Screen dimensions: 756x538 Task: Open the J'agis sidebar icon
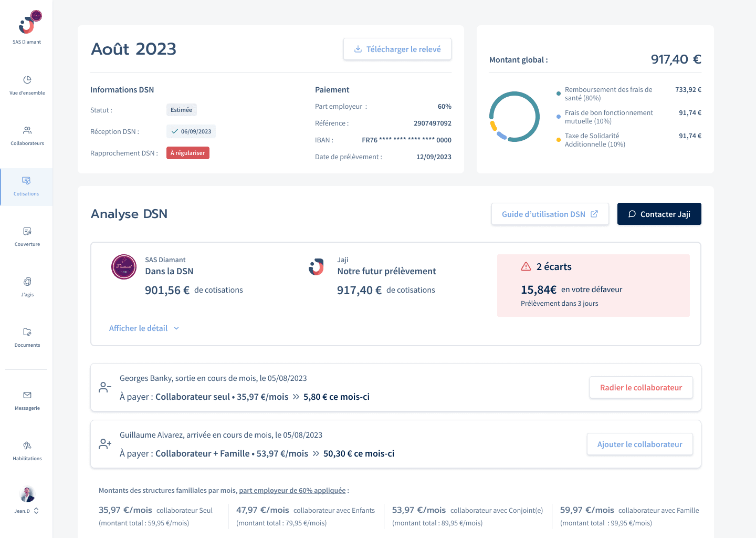27,282
